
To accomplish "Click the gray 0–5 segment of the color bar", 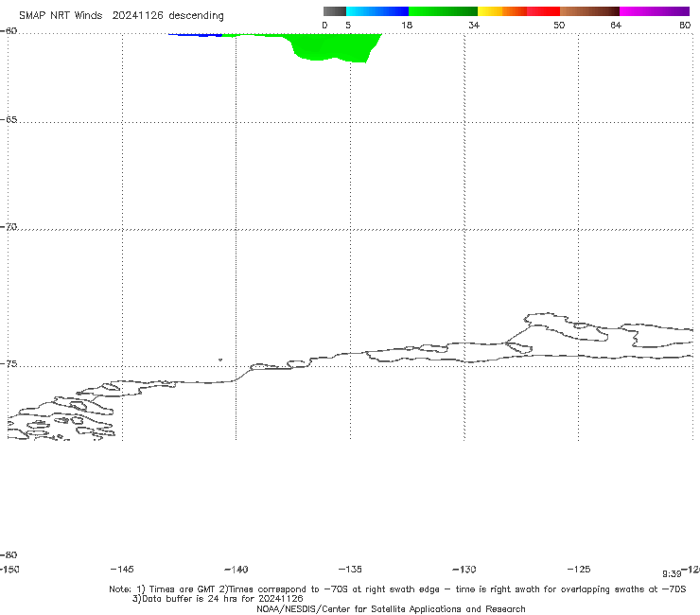I will [334, 11].
